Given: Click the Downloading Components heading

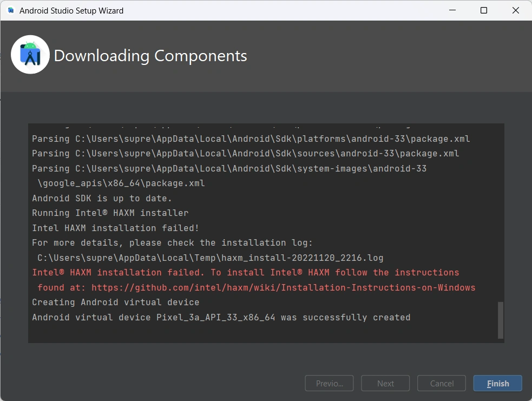Looking at the screenshot, I should [150, 56].
